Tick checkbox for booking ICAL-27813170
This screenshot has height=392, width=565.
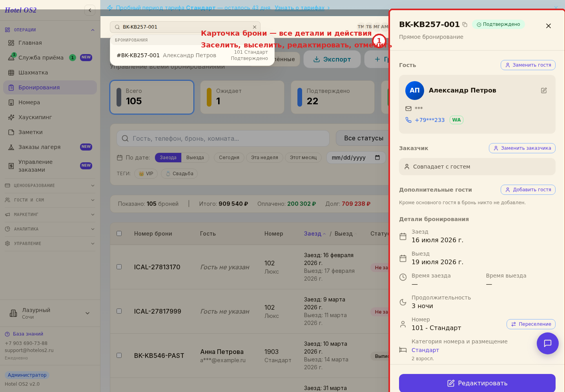point(119,267)
